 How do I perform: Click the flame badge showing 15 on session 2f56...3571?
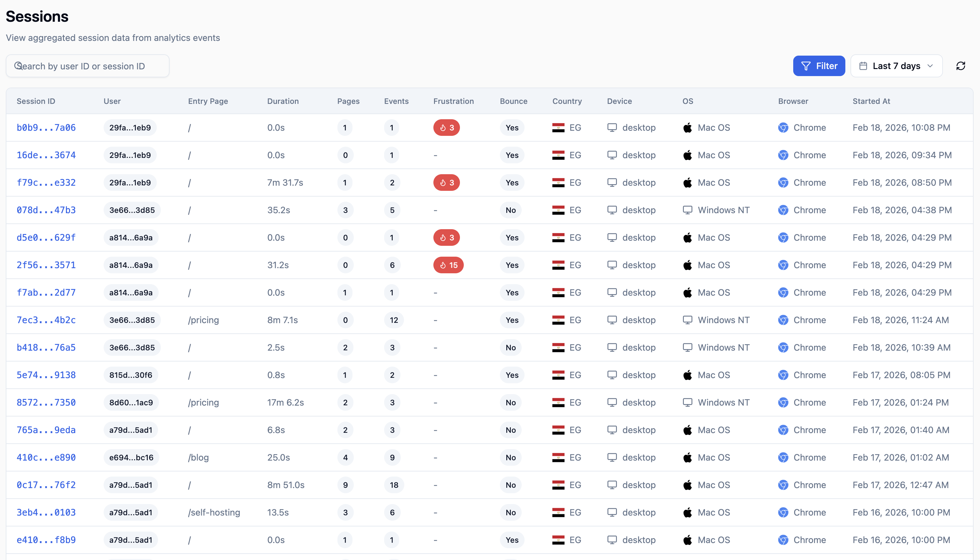pyautogui.click(x=448, y=265)
